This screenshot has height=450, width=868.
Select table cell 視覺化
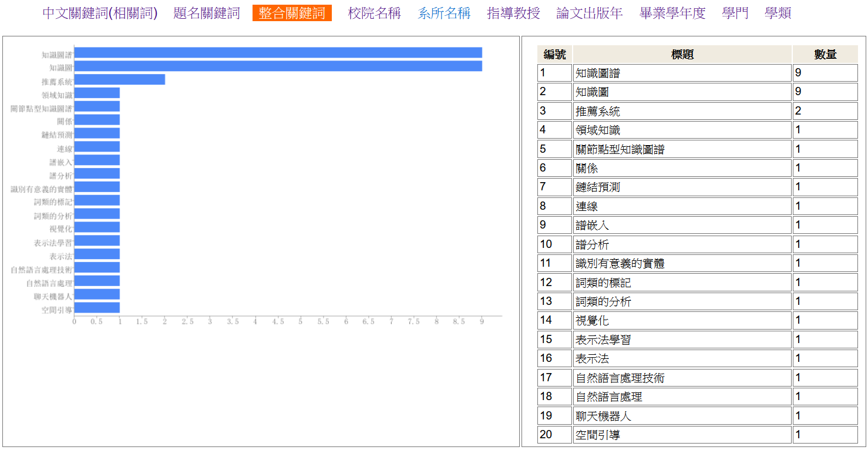[682, 320]
